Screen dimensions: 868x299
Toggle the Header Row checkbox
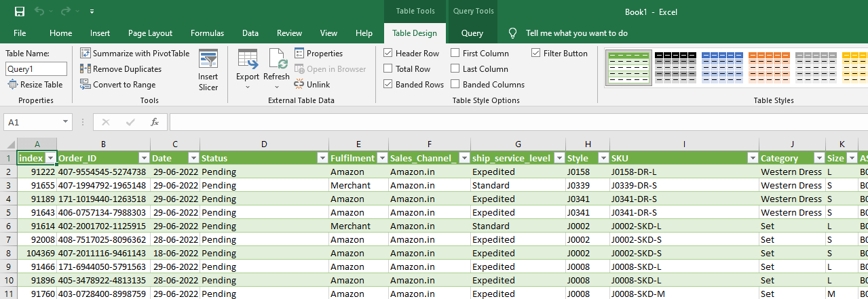(388, 53)
